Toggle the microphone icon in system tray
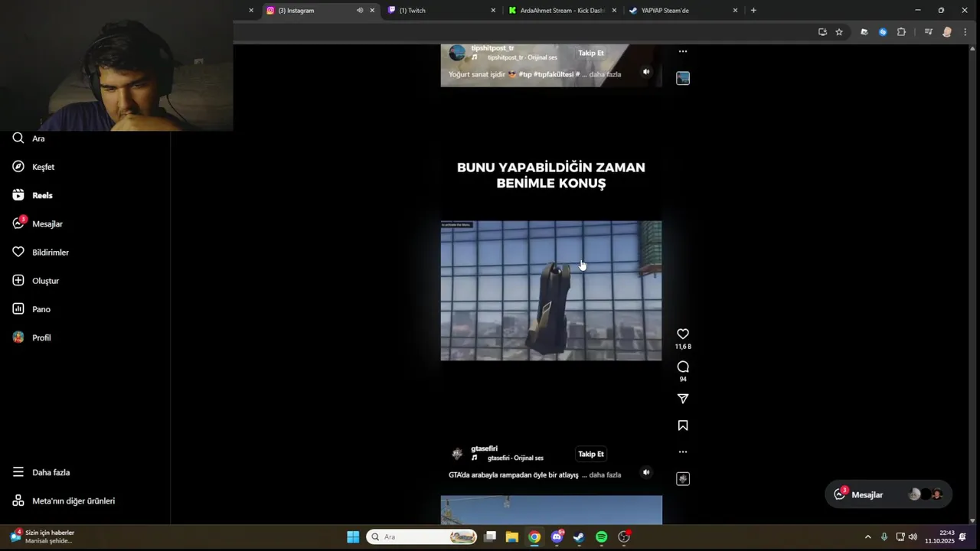 (x=884, y=537)
